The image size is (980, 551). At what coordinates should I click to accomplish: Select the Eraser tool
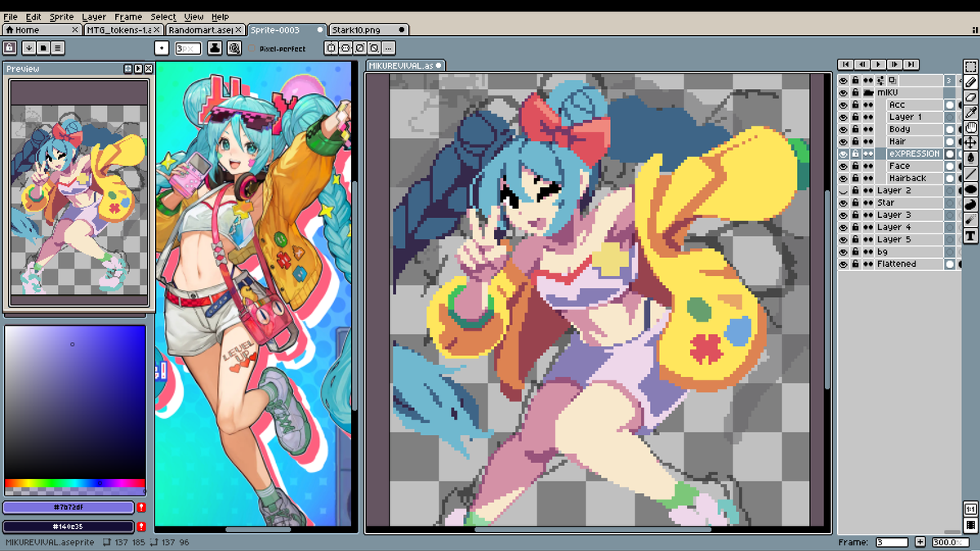(970, 97)
